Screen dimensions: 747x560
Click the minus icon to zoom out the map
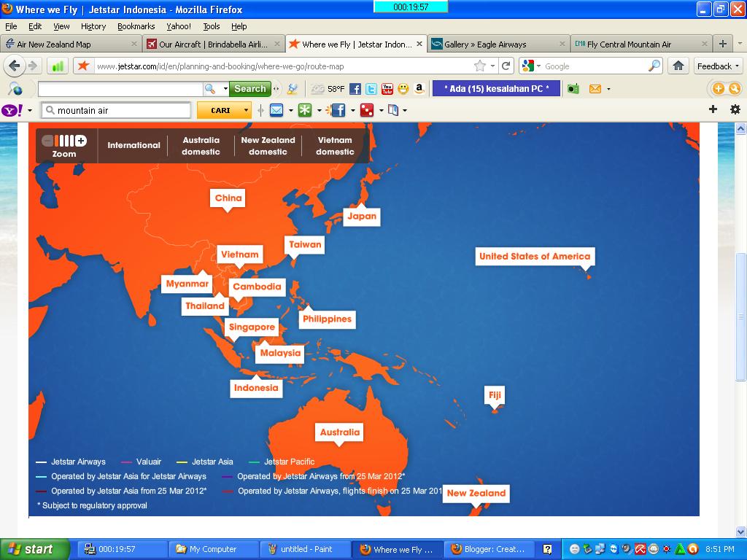[47, 141]
